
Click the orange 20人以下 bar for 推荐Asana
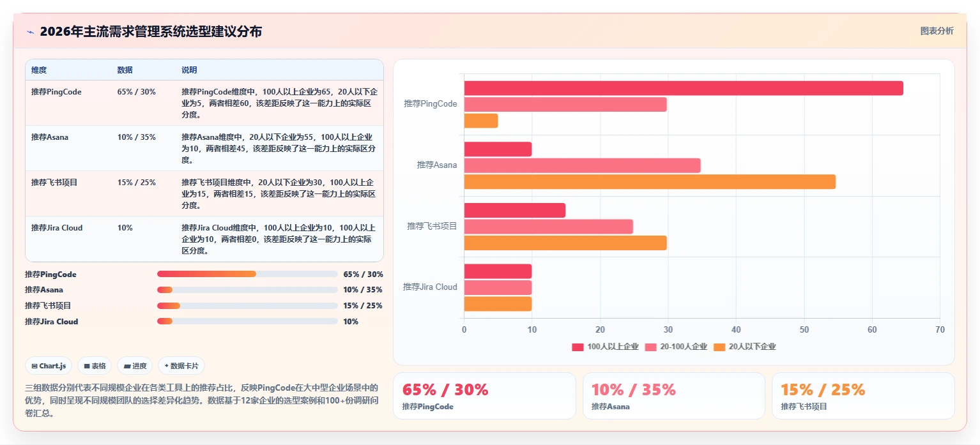(650, 182)
